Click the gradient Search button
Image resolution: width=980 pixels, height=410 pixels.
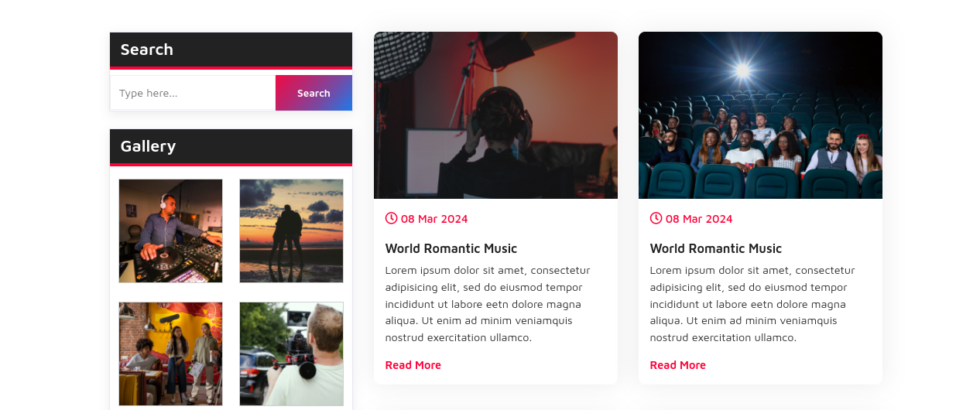314,93
